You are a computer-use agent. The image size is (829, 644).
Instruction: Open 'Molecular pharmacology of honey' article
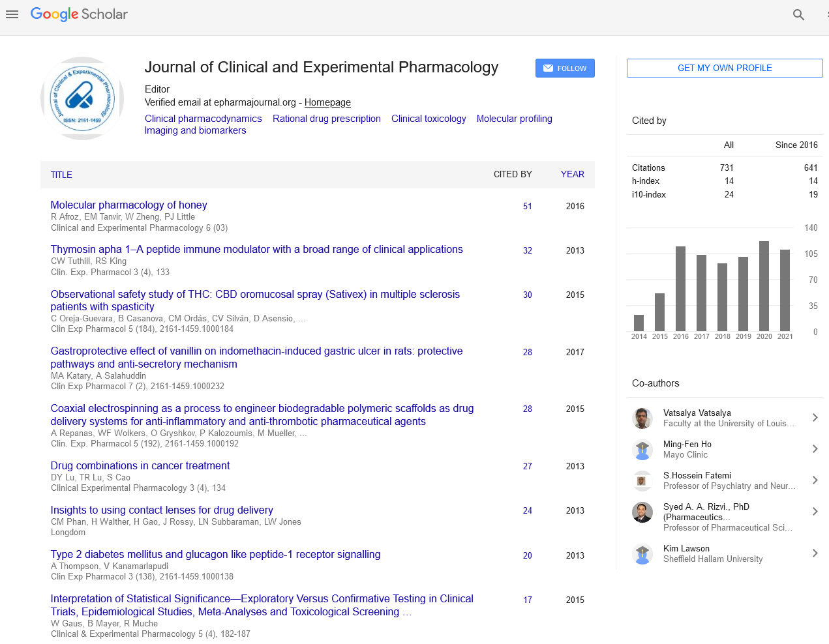pyautogui.click(x=128, y=205)
